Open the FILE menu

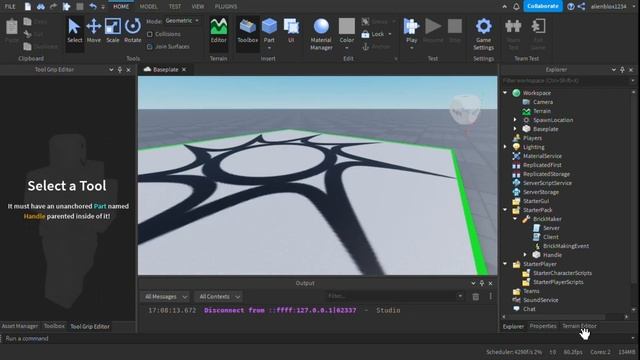[x=10, y=7]
